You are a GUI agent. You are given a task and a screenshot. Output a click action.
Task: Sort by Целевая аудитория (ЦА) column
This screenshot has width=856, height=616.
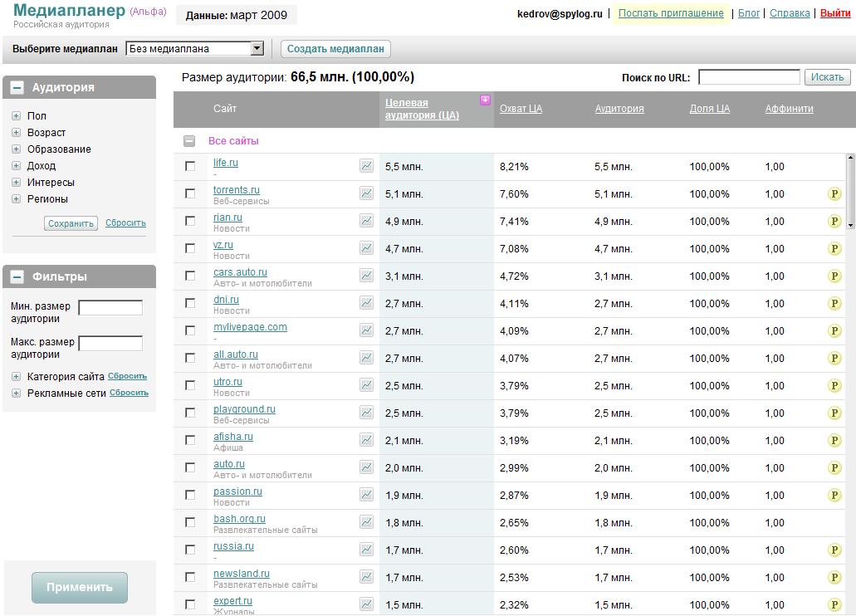tap(422, 109)
